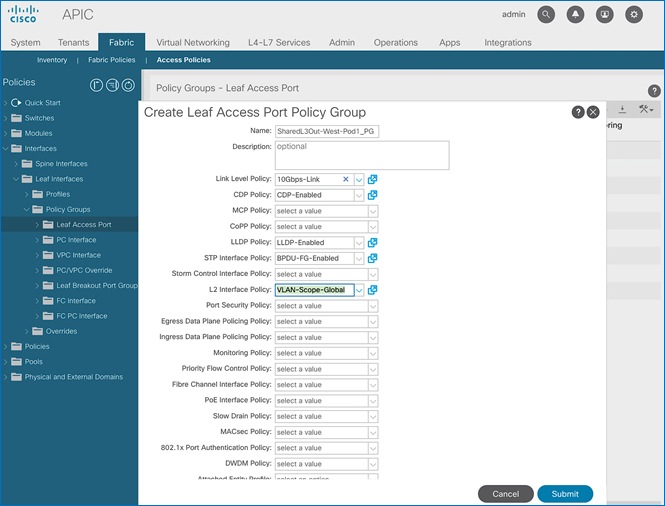Open the Virtual Networking tab
The image size is (665, 506).
click(x=193, y=42)
